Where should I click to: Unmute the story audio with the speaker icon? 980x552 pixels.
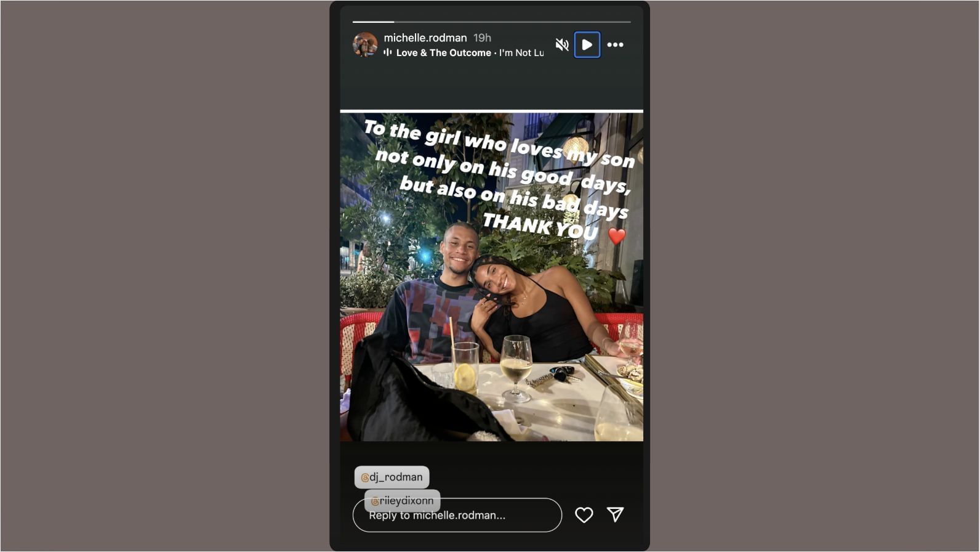(x=561, y=44)
